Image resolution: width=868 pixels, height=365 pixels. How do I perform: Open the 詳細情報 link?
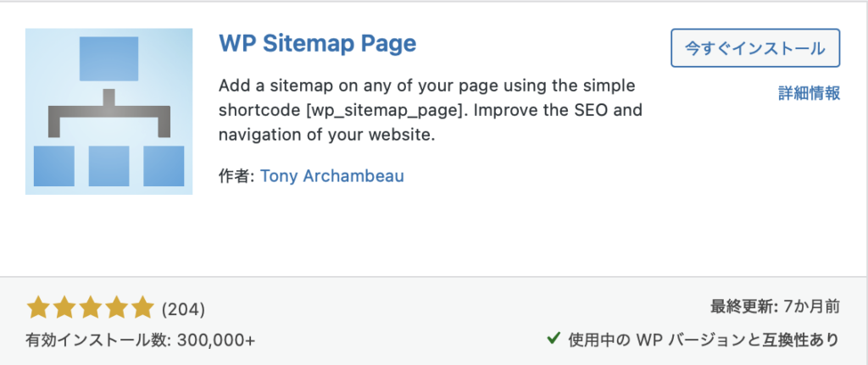809,93
